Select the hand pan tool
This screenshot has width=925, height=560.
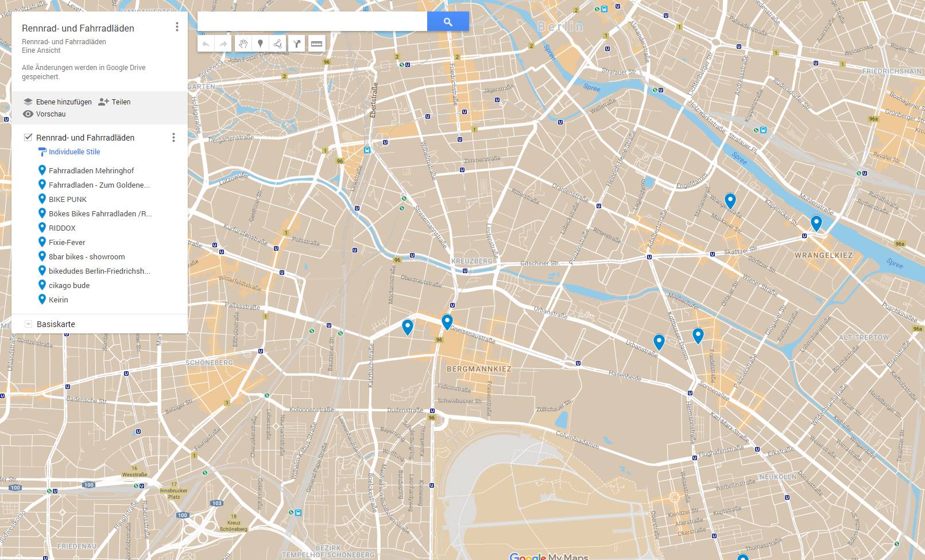tap(243, 44)
